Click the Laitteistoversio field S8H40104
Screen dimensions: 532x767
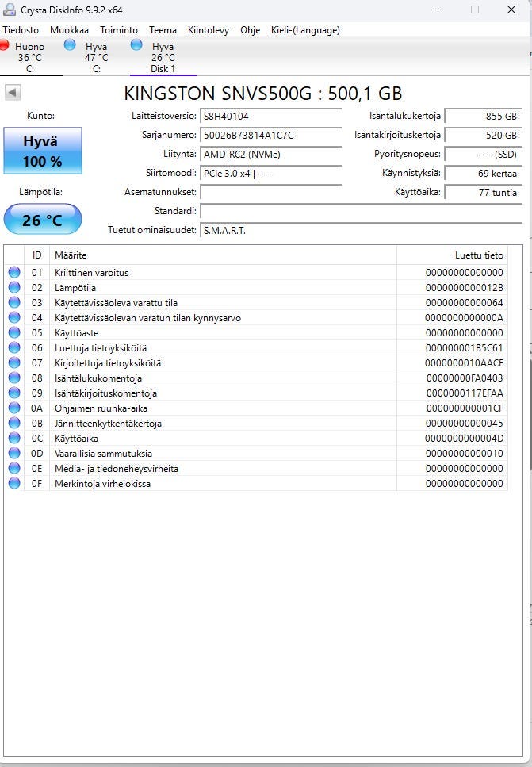point(271,117)
